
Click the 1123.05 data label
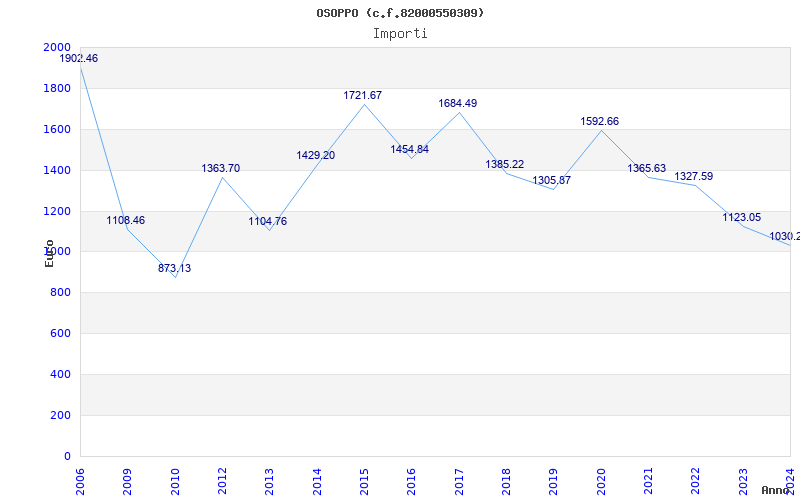tap(742, 217)
